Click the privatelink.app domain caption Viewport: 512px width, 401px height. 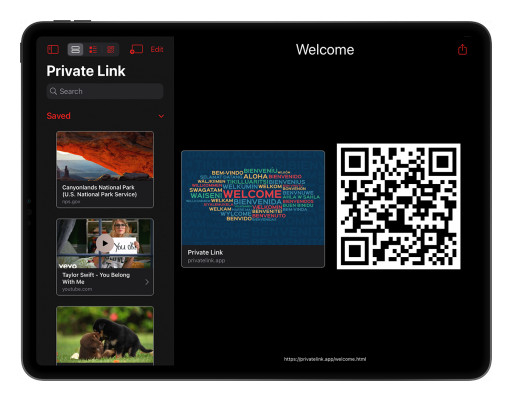click(x=206, y=260)
